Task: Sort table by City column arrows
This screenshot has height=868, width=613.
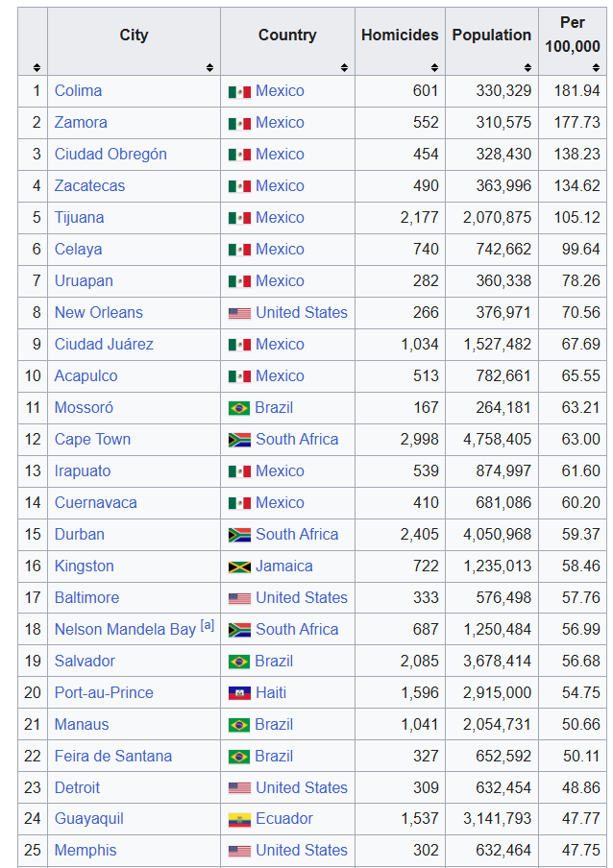Action: [x=209, y=67]
